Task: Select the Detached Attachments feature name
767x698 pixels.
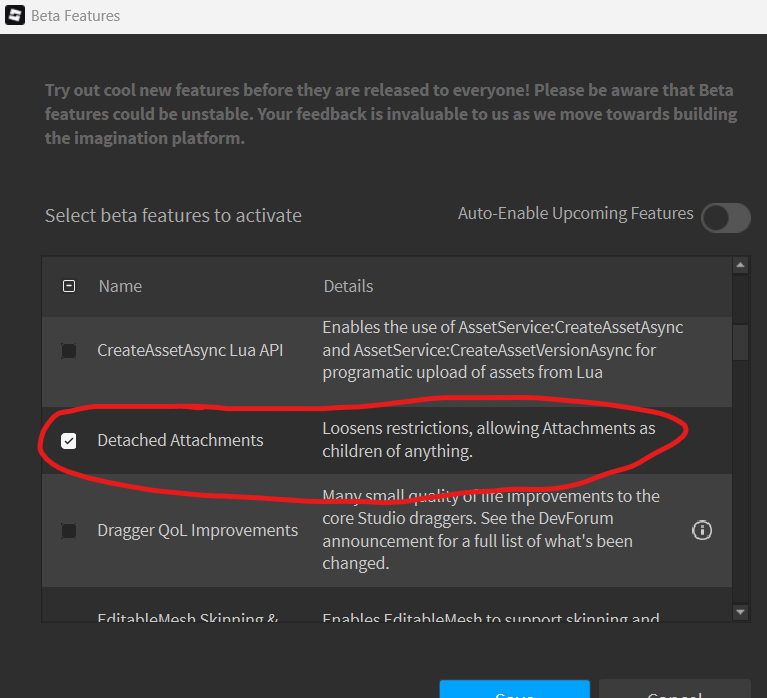Action: [x=180, y=440]
